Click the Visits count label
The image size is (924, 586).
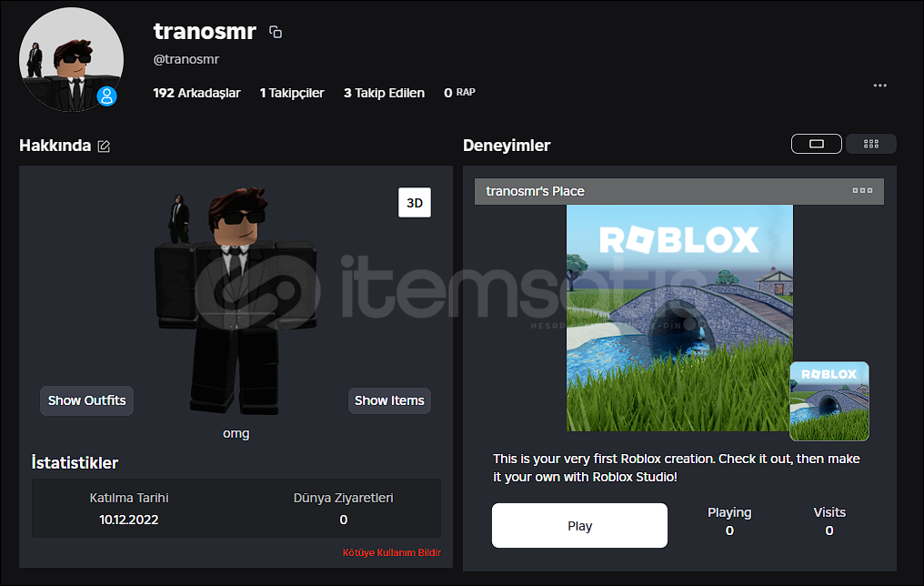[829, 513]
